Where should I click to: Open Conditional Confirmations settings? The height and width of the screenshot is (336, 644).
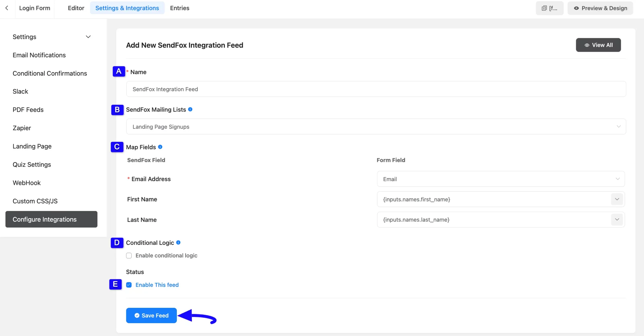[50, 73]
